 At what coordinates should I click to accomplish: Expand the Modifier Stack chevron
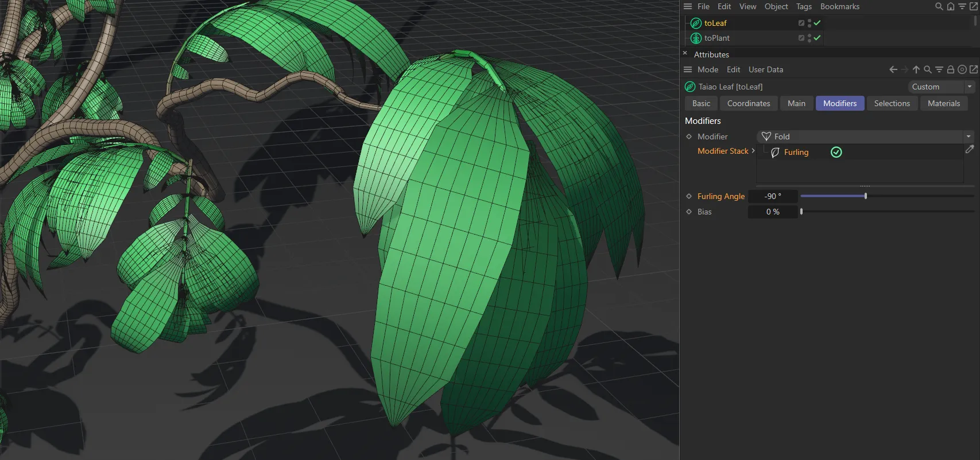pyautogui.click(x=753, y=151)
